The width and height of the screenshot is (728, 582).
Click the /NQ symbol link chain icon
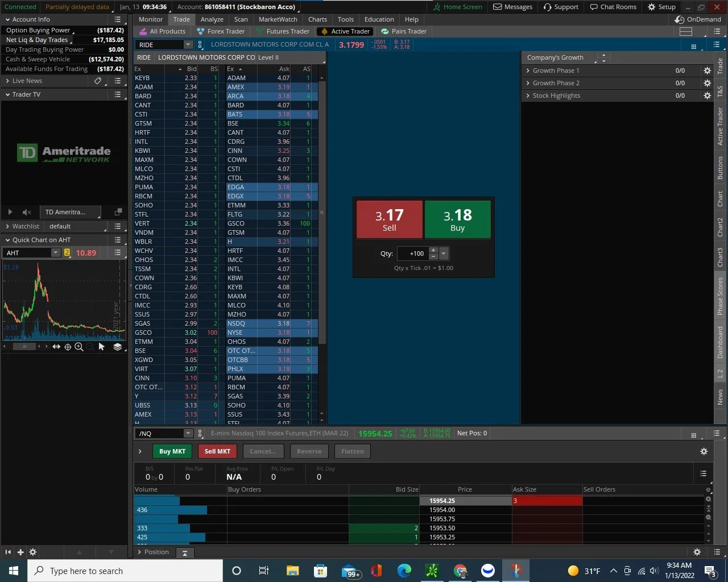point(200,433)
